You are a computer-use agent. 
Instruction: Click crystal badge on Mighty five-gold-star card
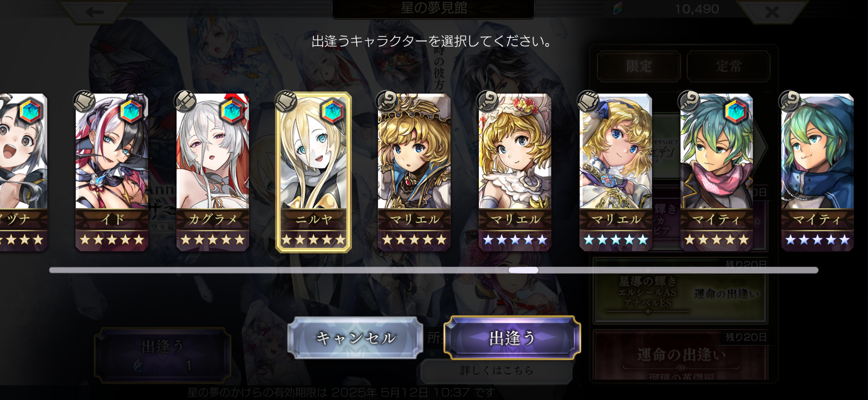(x=737, y=111)
